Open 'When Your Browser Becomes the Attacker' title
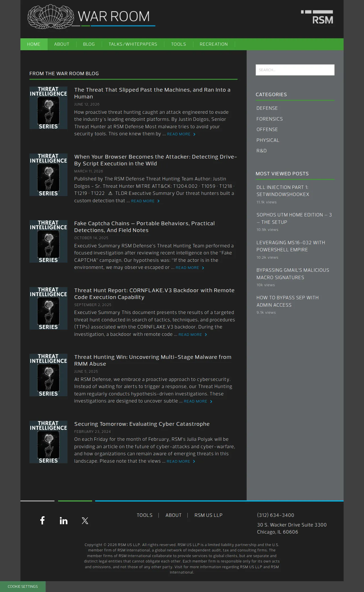The height and width of the screenshot is (592, 364). pyautogui.click(x=156, y=160)
